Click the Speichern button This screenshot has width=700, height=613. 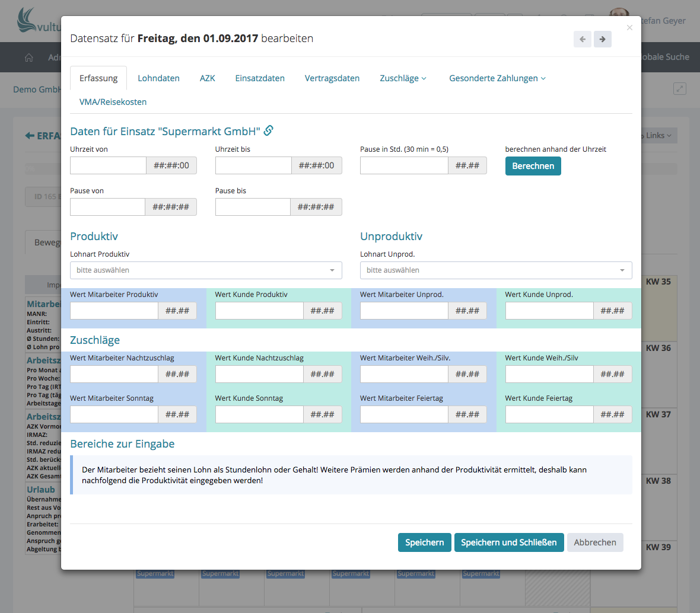424,542
